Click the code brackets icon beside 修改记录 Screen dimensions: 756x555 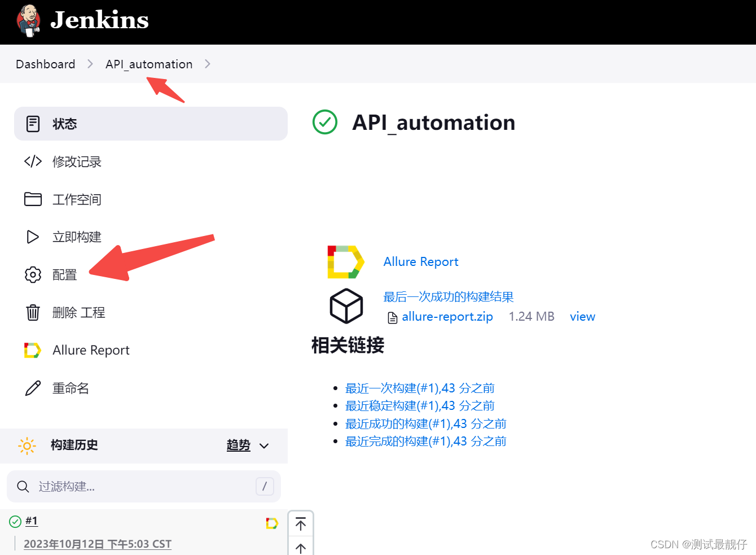tap(33, 161)
